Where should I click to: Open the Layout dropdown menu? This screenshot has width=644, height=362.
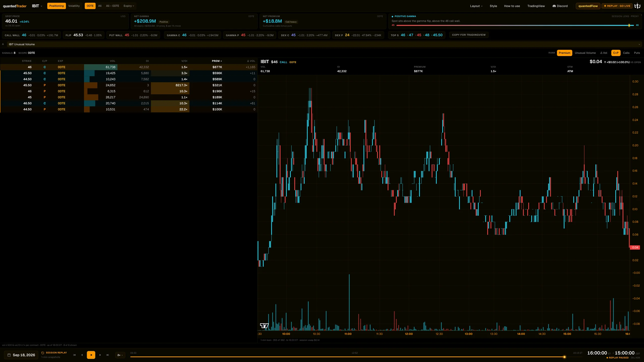click(476, 6)
